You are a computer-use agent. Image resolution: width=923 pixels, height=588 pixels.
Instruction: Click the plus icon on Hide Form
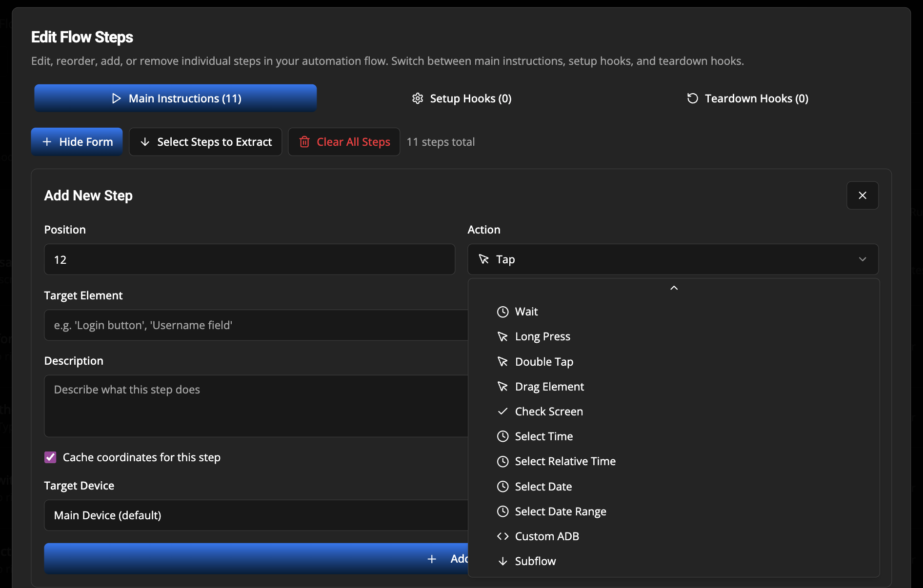tap(47, 142)
